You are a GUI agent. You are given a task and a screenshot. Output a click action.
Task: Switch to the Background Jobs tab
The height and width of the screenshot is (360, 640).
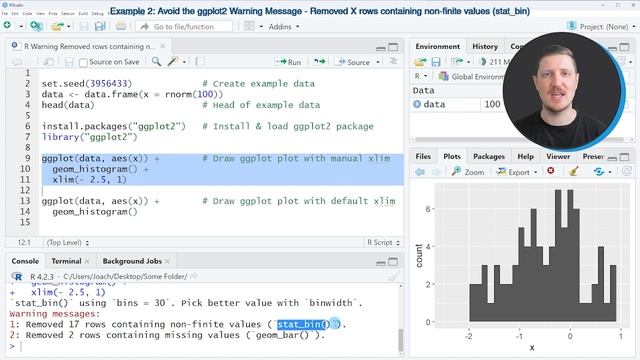pyautogui.click(x=132, y=261)
